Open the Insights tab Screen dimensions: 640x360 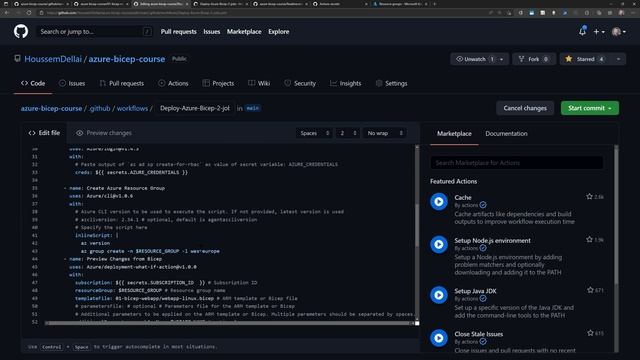pos(346,83)
